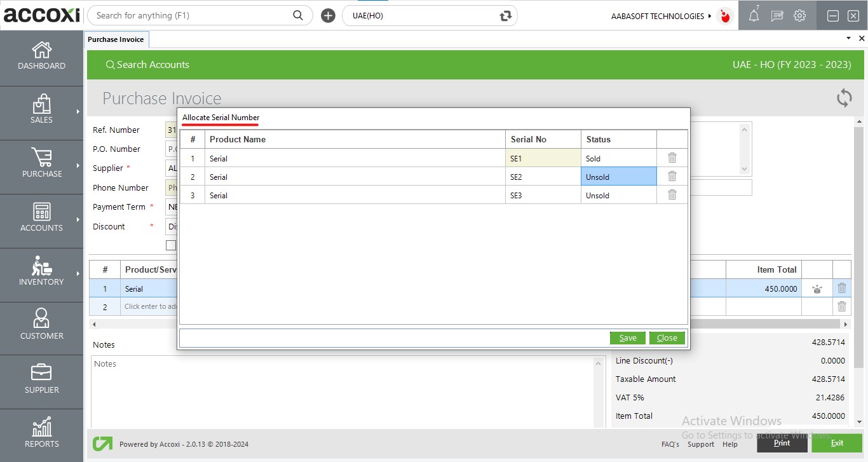Click trash icon for SE3 row
868x462 pixels.
tap(672, 195)
